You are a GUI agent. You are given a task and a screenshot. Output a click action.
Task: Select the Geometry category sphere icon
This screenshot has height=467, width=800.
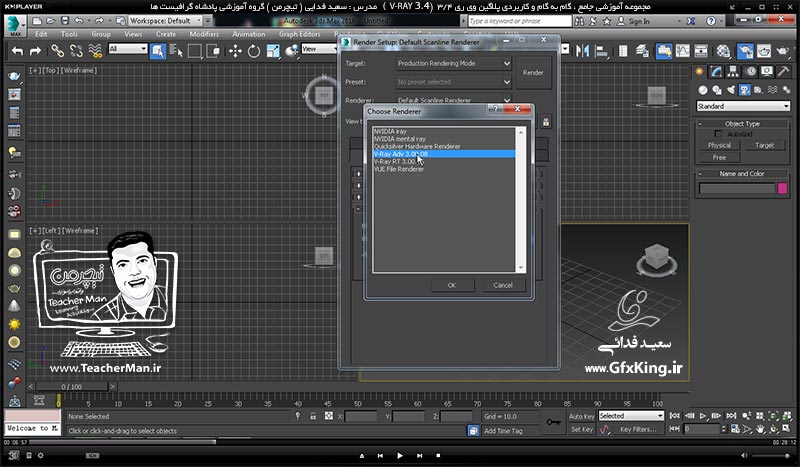(703, 90)
